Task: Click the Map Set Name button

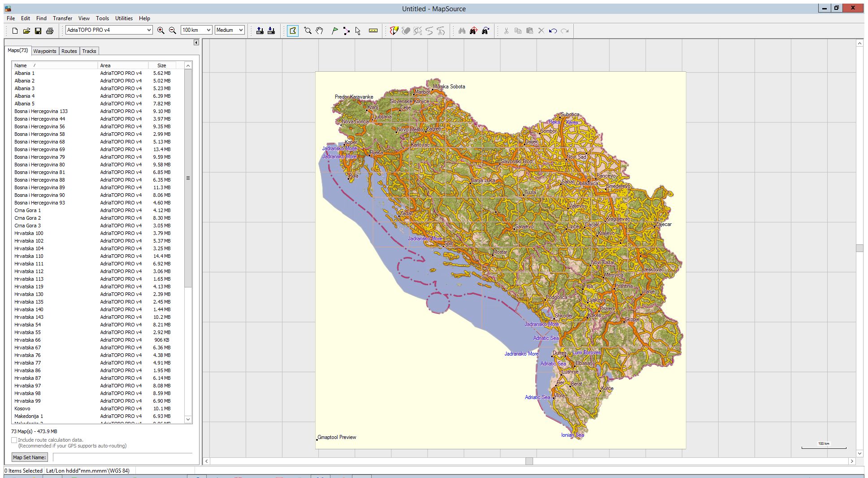Action: (x=29, y=457)
